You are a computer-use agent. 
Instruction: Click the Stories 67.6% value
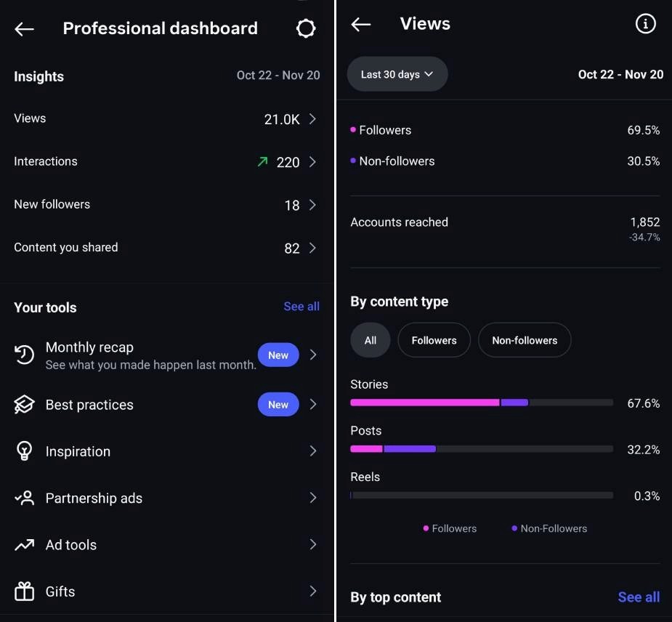(x=643, y=403)
